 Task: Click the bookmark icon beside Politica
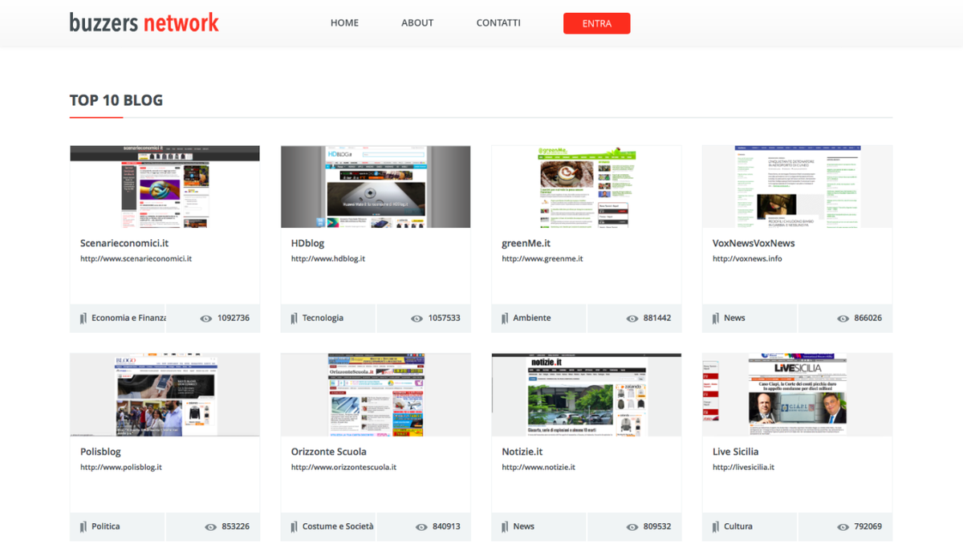point(83,527)
